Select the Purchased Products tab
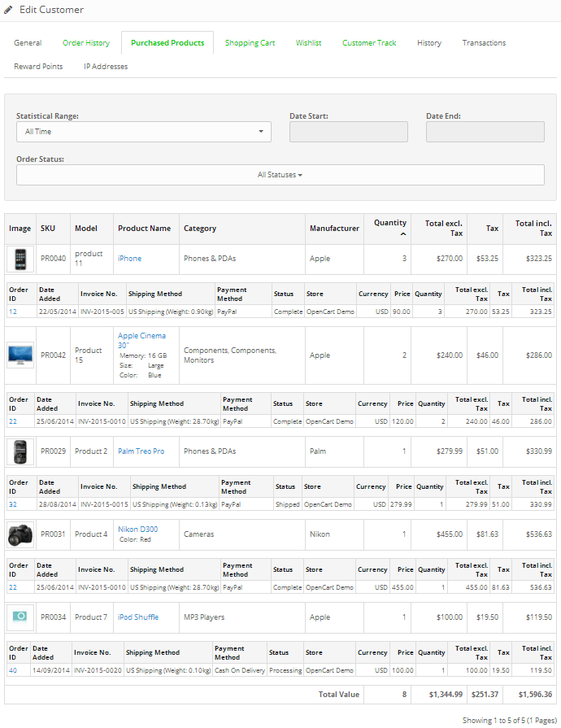 click(167, 43)
